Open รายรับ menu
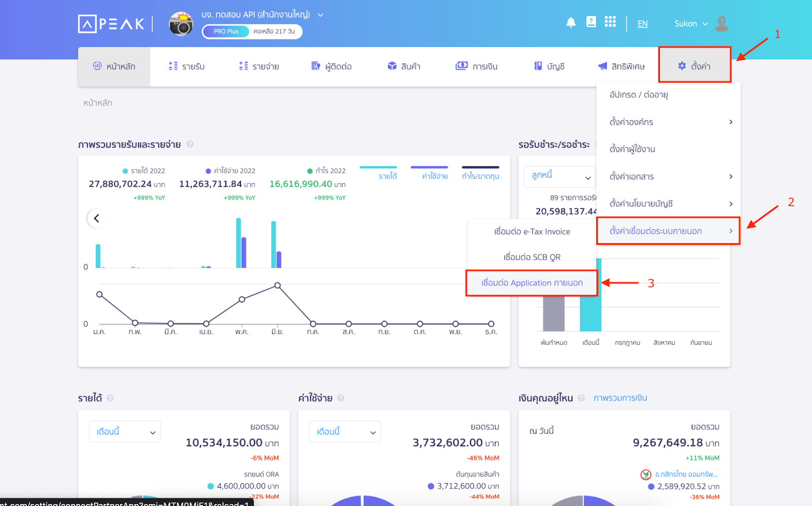This screenshot has width=812, height=506. 186,66
